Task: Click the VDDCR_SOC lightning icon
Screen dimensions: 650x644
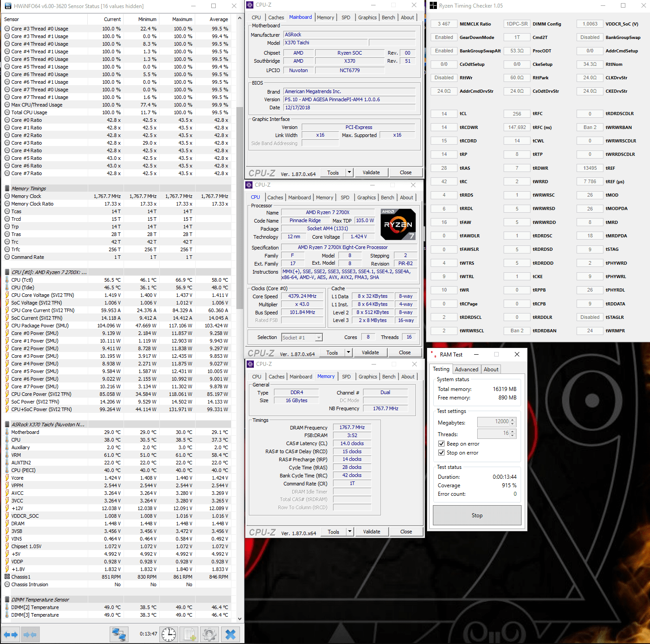Action: tap(7, 516)
